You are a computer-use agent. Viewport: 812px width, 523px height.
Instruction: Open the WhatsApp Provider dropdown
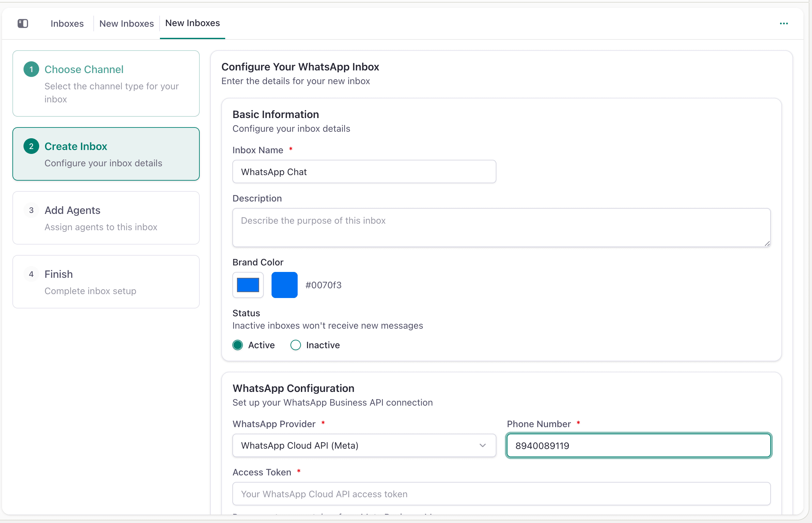click(x=364, y=445)
